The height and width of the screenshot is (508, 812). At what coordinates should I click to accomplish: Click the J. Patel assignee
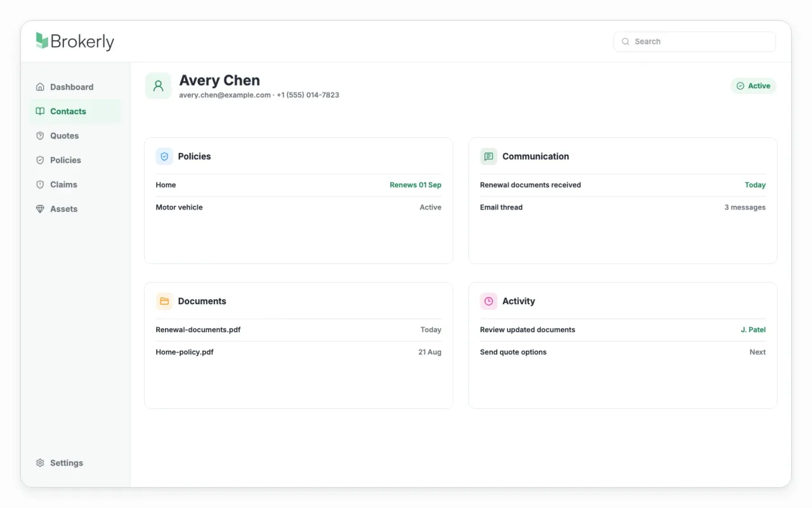tap(753, 330)
